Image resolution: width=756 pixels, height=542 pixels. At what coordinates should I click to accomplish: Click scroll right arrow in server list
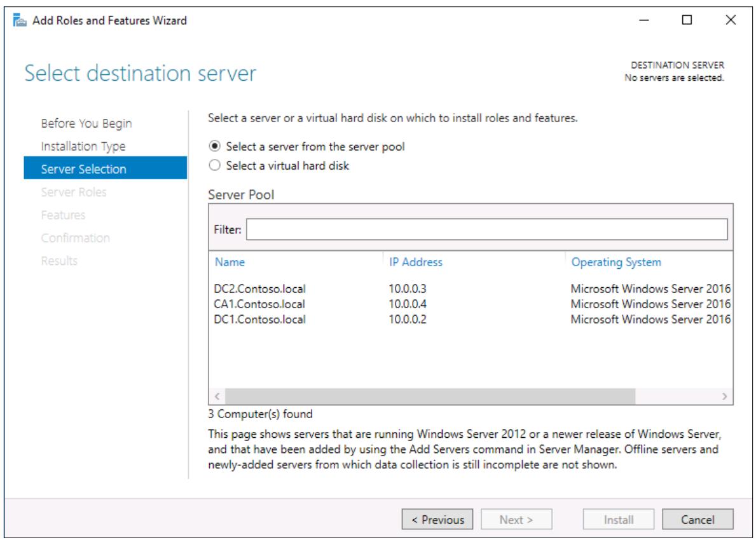[724, 396]
